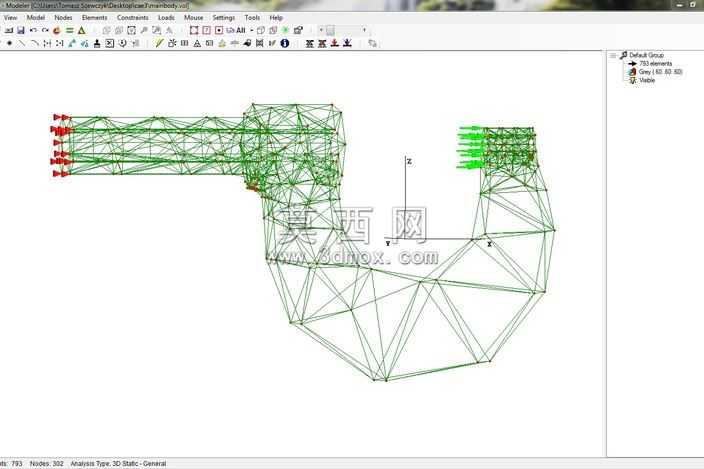Click the green equals-sign icon

pos(69,31)
